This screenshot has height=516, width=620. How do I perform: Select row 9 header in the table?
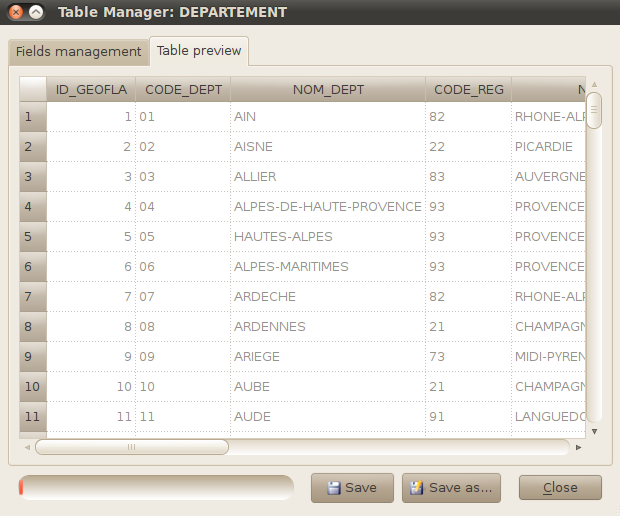[32, 357]
